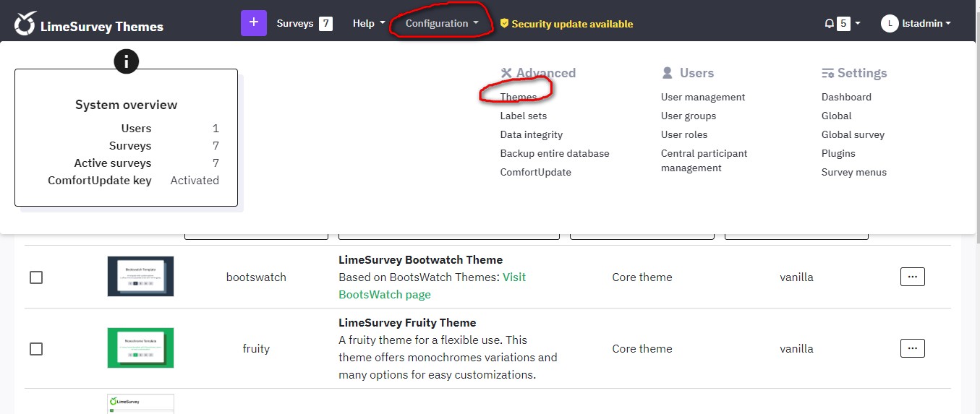
Task: Click the lstadmin user avatar icon
Action: click(x=890, y=23)
